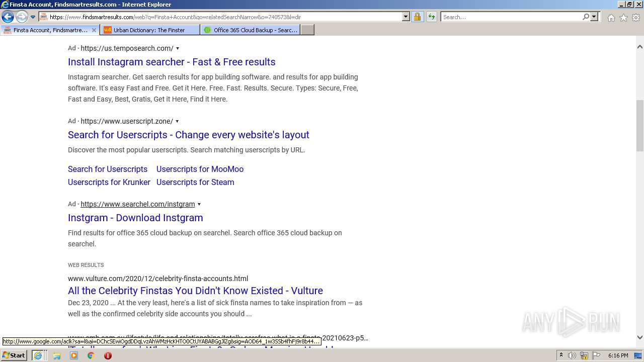This screenshot has height=362, width=644.
Task: Open All the Celebrity Finstas Vulture result
Action: pos(195,291)
